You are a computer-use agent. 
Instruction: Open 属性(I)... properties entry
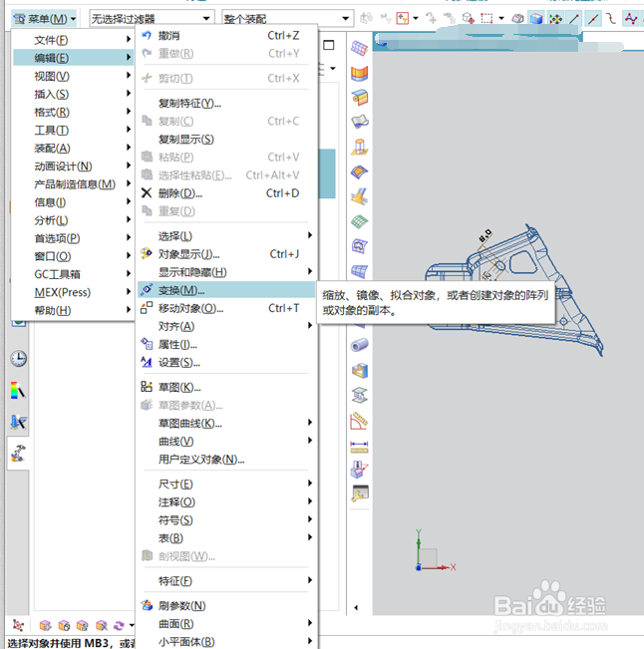tap(226, 344)
